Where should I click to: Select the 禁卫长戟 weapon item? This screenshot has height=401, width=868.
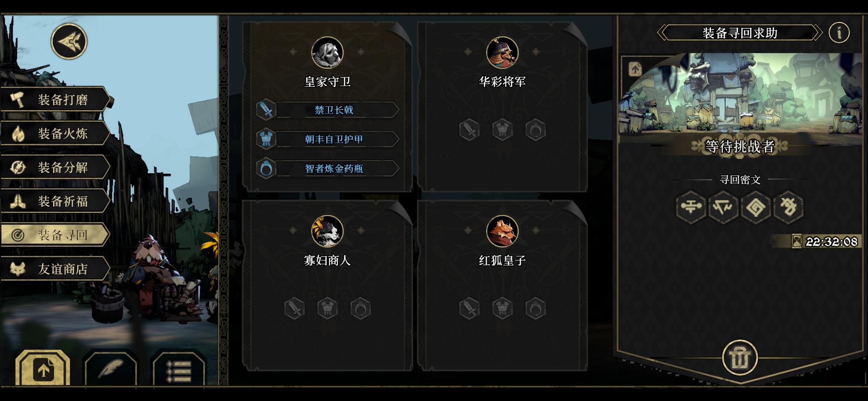[328, 110]
